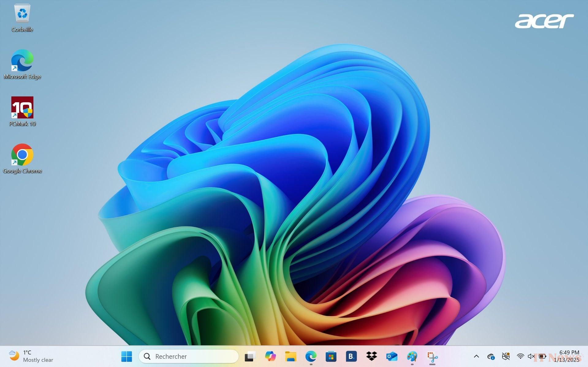Open Microsoft Store from the taskbar
The image size is (588, 367).
click(331, 356)
